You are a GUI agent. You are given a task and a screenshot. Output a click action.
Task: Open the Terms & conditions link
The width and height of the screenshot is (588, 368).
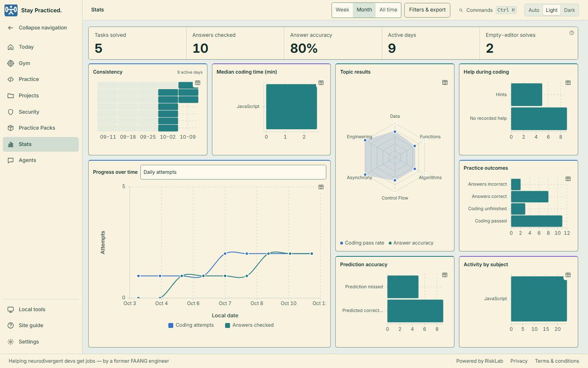(x=557, y=361)
